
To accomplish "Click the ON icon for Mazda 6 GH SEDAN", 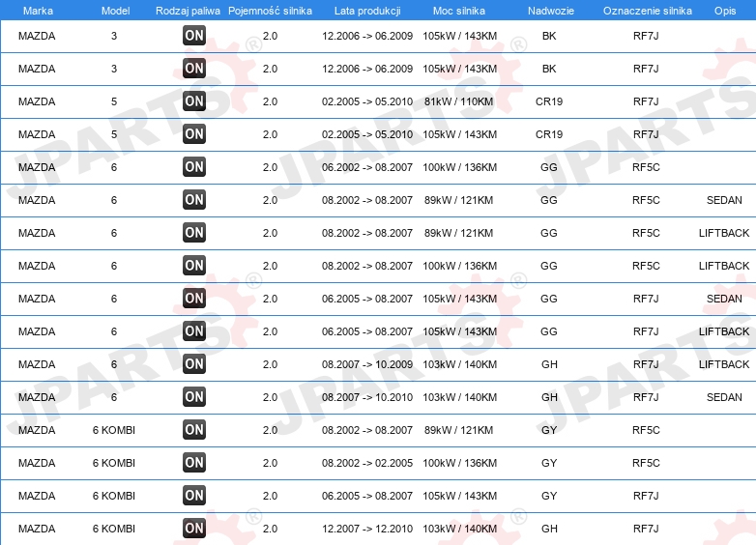I will tap(194, 396).
